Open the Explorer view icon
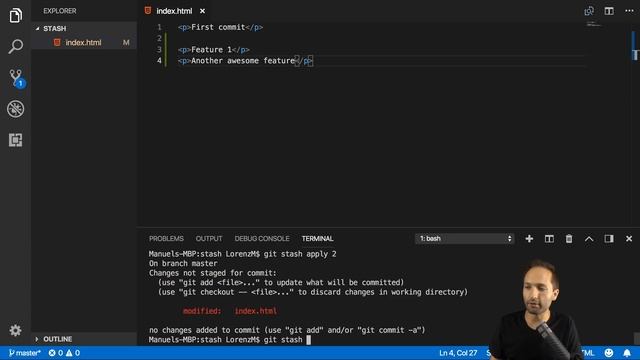Viewport: 640px width, 360px height. click(x=16, y=16)
